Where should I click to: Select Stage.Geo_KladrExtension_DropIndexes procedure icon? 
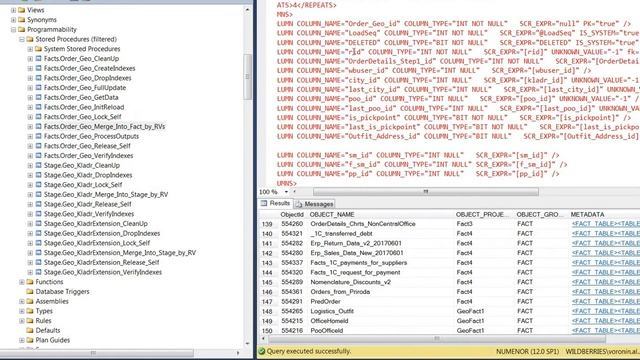(39, 233)
